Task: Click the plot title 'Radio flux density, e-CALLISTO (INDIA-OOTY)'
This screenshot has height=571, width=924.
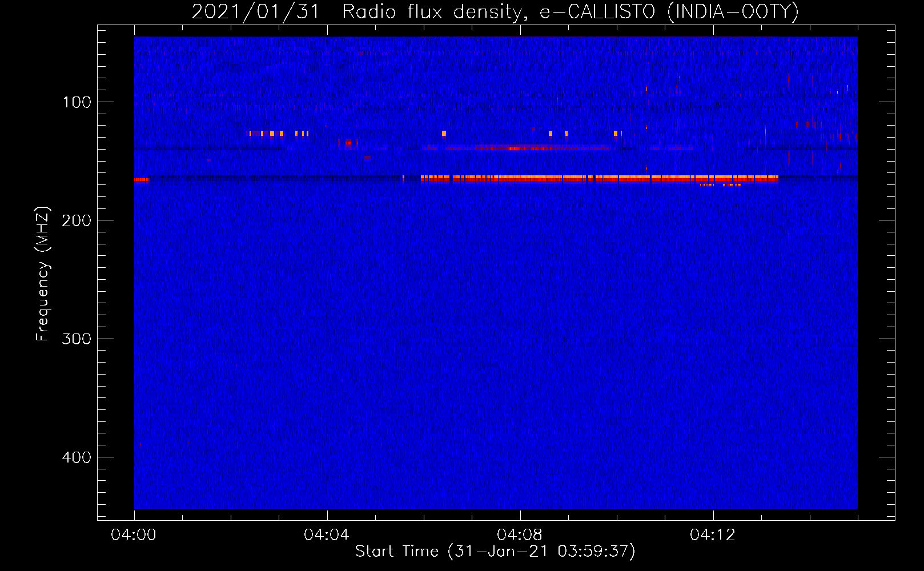Action: 570,11
